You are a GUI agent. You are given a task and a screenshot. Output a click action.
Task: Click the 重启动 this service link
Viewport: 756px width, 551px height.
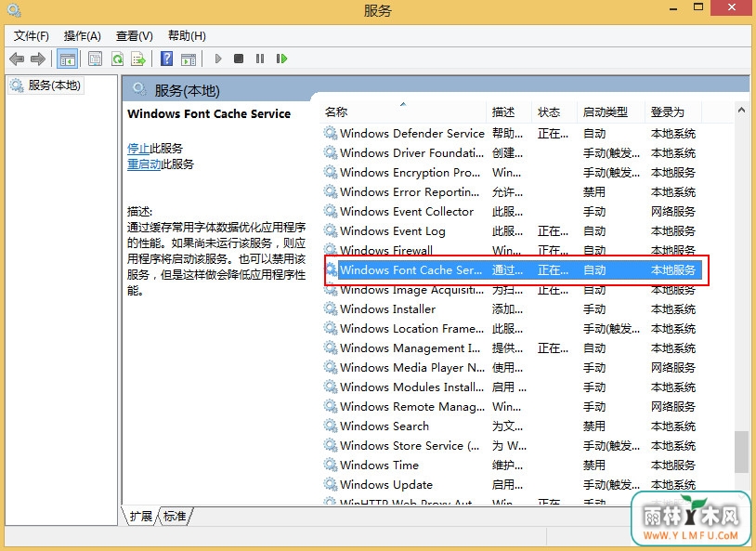click(144, 164)
